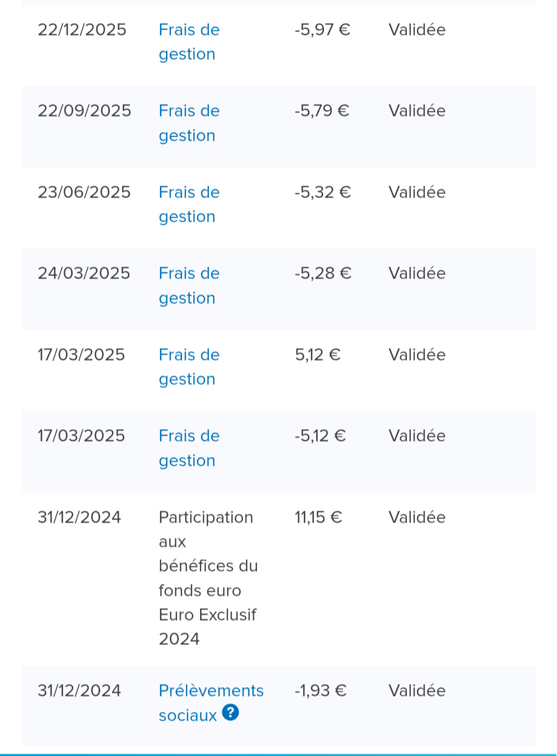The width and height of the screenshot is (557, 756).
Task: Click the help icon beside Prélèvements sociaux
Action: pyautogui.click(x=230, y=713)
